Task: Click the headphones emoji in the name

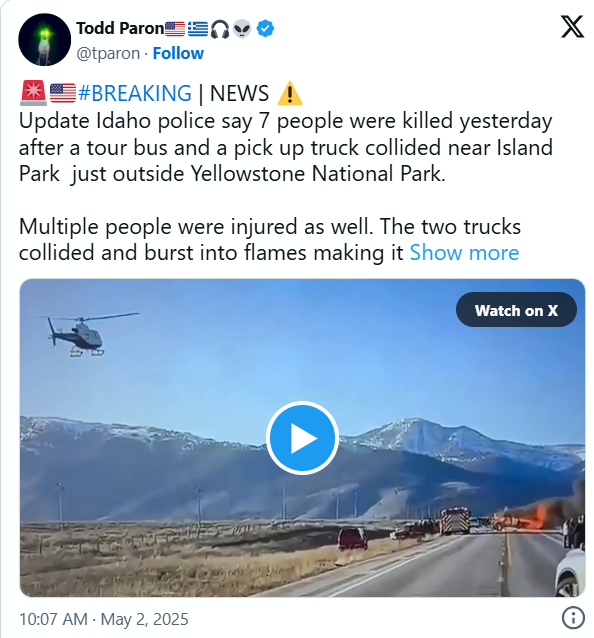Action: click(x=220, y=29)
